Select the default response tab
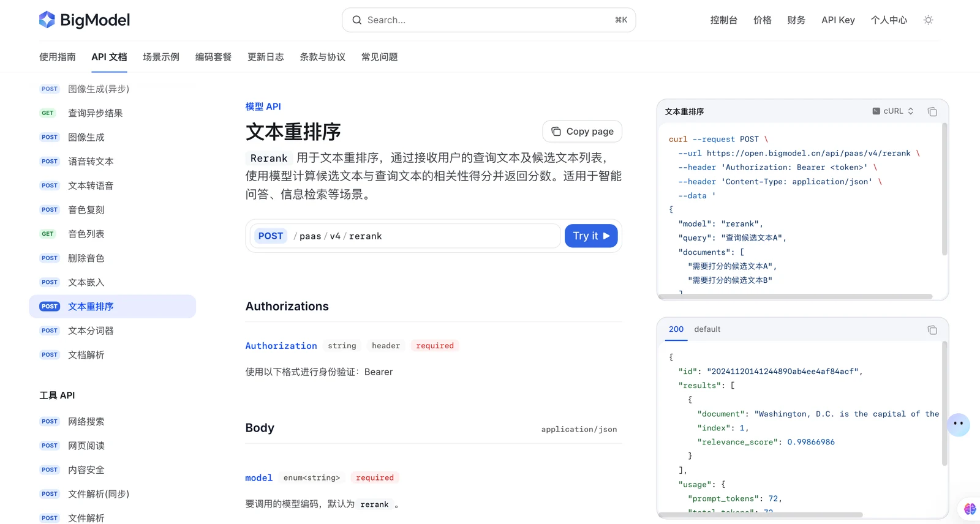980x524 pixels. (707, 329)
